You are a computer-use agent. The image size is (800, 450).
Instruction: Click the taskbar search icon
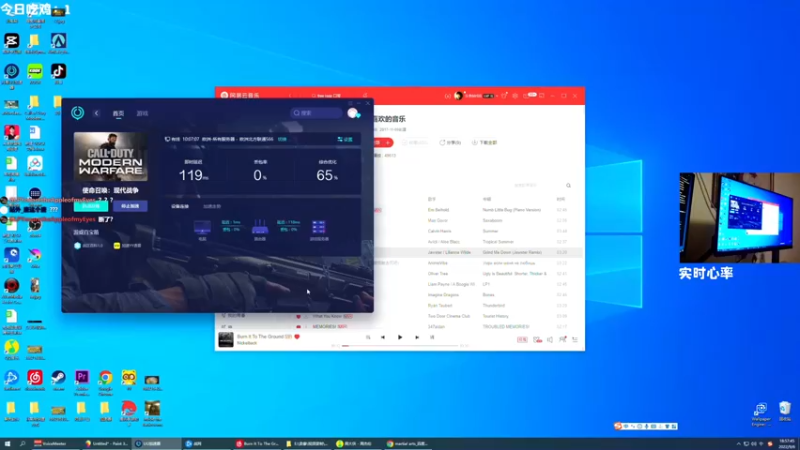[22, 444]
